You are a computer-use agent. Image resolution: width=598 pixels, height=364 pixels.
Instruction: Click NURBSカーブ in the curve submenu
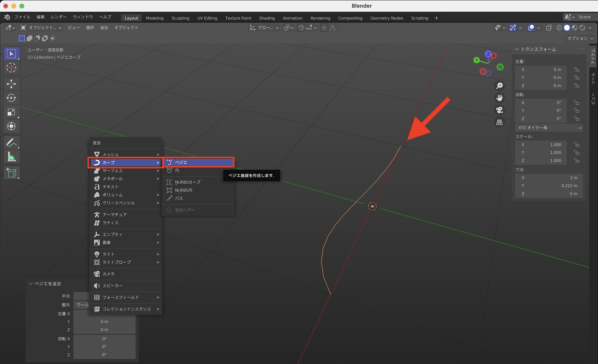pyautogui.click(x=188, y=182)
